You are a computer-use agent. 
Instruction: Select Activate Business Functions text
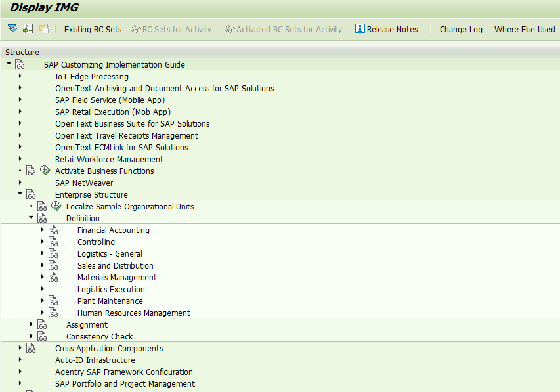coord(104,171)
